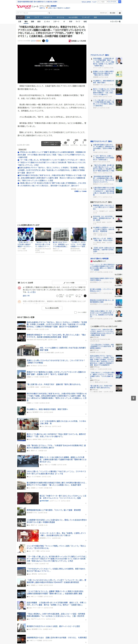Select the 国際 category tab
This screenshot has height=644, width=138.
coord(32,21)
